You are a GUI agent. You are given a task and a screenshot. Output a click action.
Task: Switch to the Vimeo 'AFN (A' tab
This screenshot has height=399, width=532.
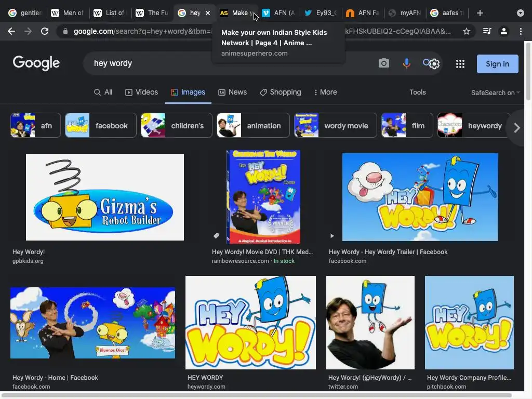(x=278, y=13)
